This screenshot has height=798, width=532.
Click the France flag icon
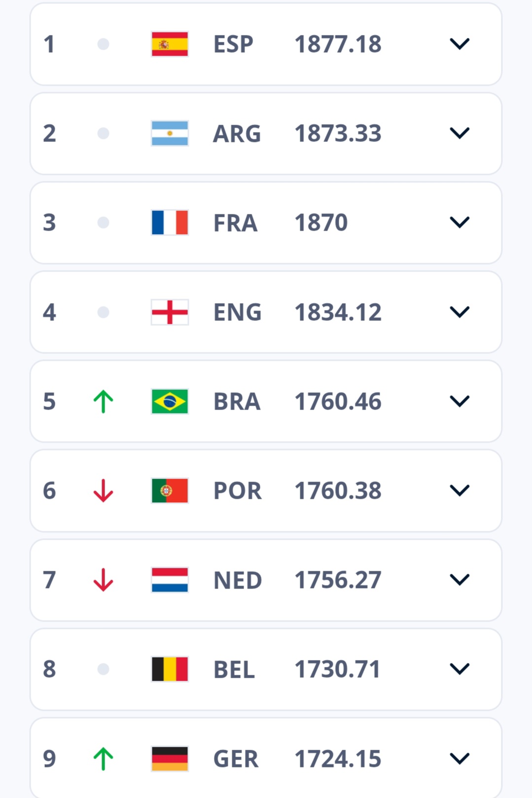click(x=170, y=223)
